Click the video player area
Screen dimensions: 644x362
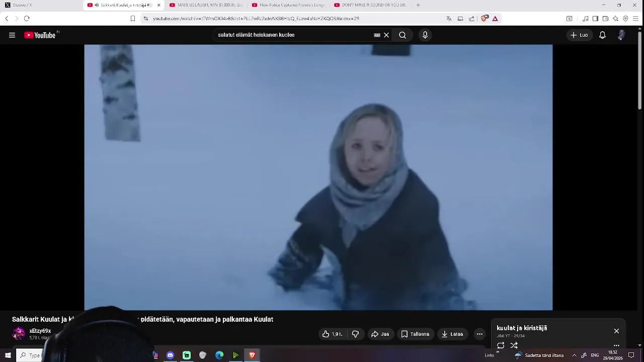(318, 177)
